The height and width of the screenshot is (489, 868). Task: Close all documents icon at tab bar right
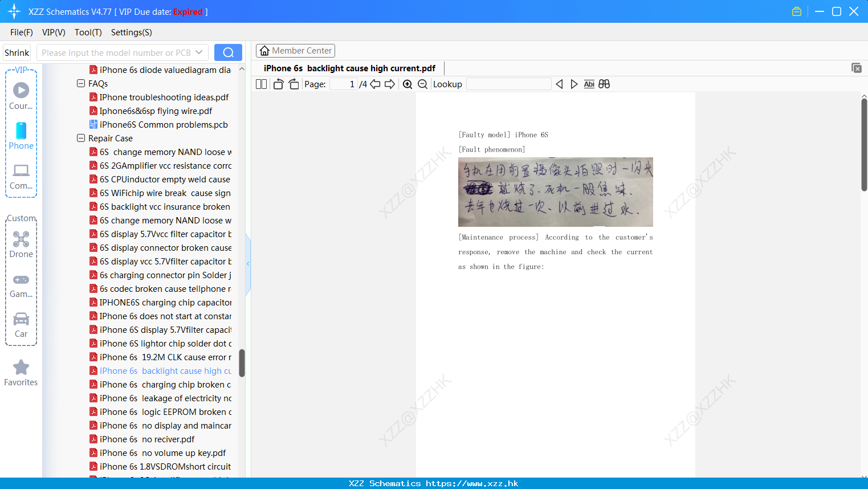pyautogui.click(x=856, y=68)
